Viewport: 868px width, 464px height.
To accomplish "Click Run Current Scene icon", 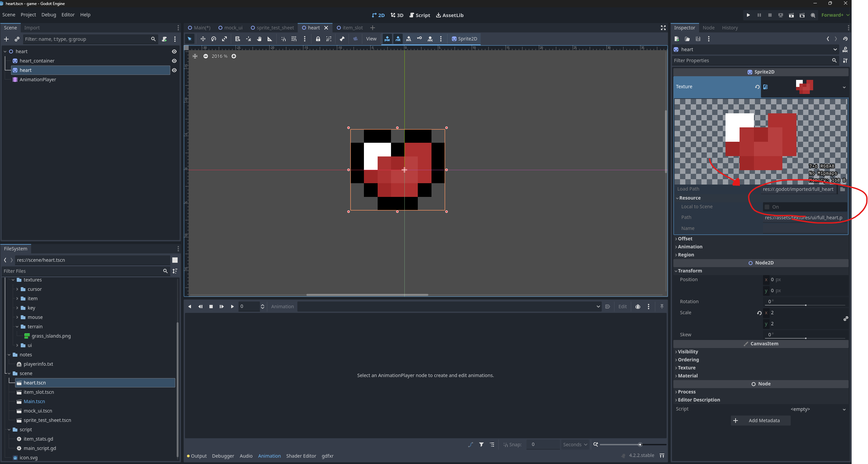I will point(791,15).
